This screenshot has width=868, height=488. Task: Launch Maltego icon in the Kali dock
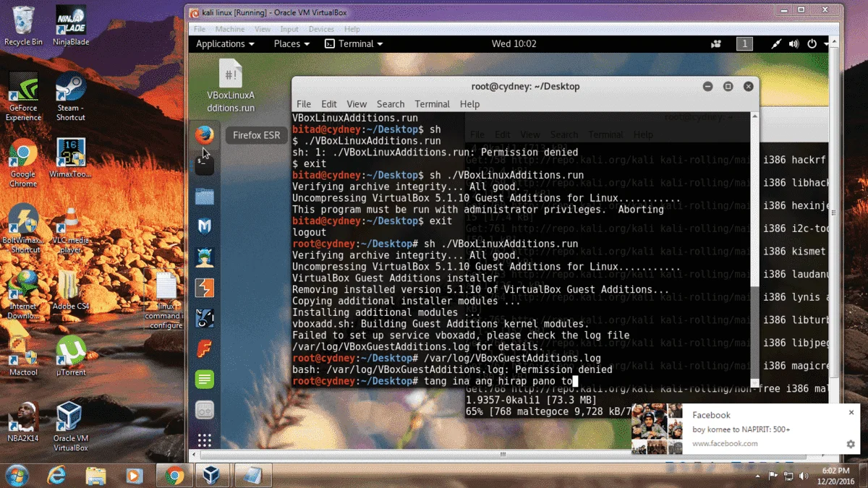tap(205, 317)
